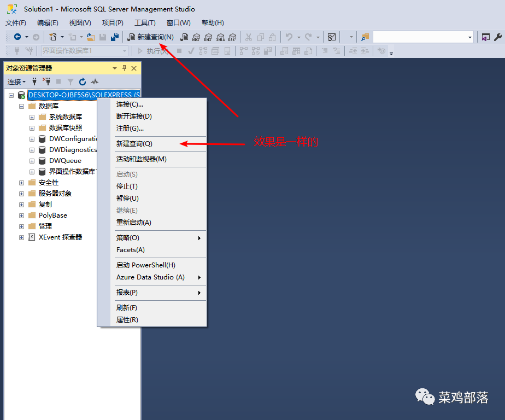This screenshot has height=420, width=505.
Task: Click the Undo arrow icon
Action: 289,37
